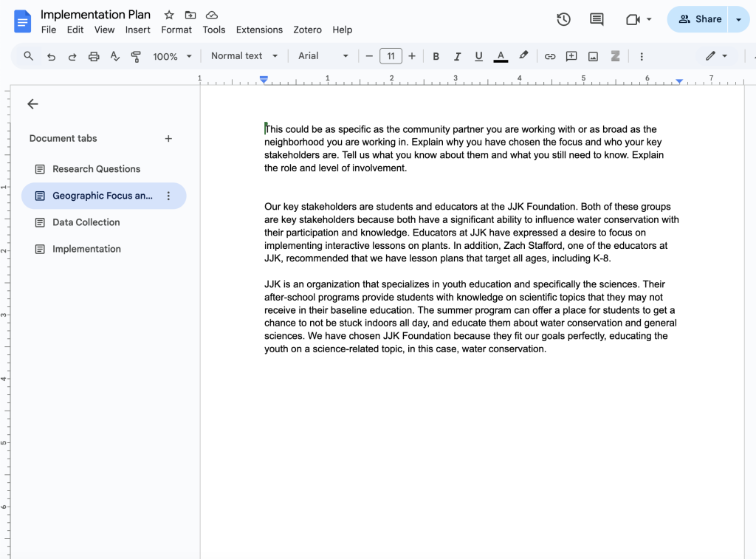Viewport: 756px width, 559px height.
Task: Switch to the Data Collection tab
Action: 86,222
